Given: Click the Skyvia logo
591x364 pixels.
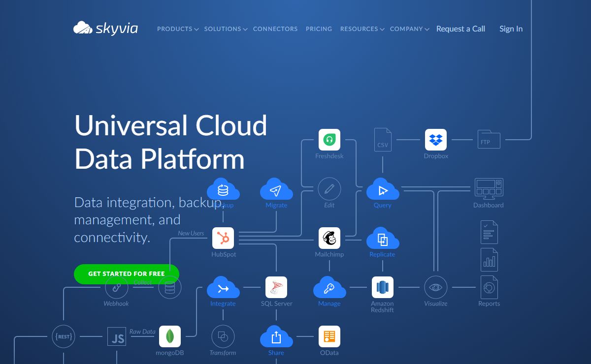Looking at the screenshot, I should (x=105, y=28).
